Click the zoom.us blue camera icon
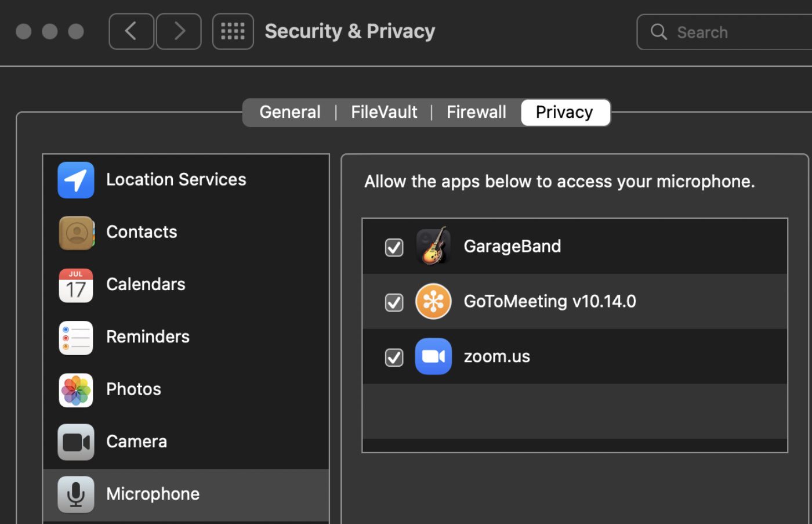This screenshot has width=812, height=524. coord(433,356)
